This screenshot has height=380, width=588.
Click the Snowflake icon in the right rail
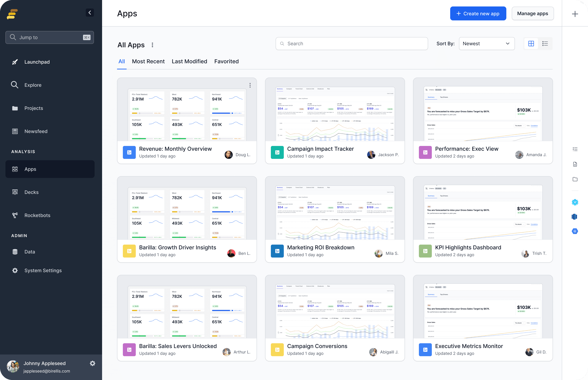pos(575,202)
